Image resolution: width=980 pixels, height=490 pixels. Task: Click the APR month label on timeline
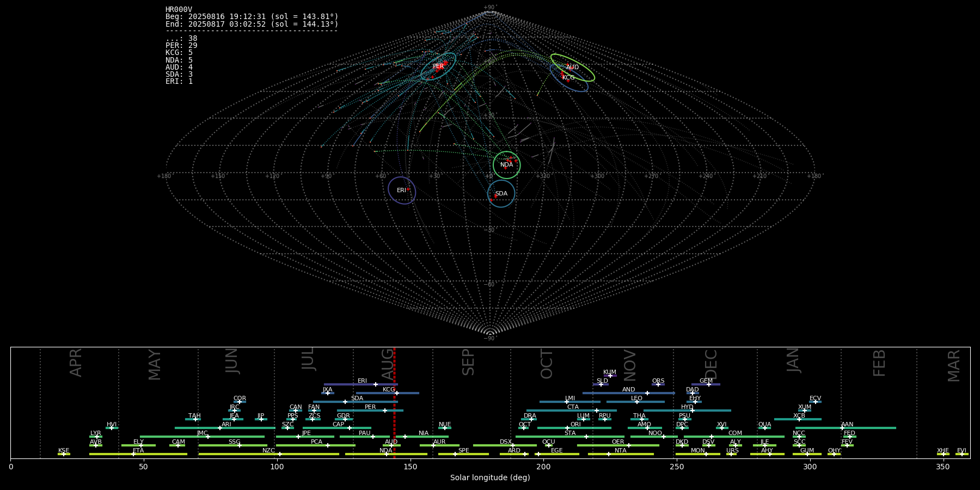click(x=76, y=362)
